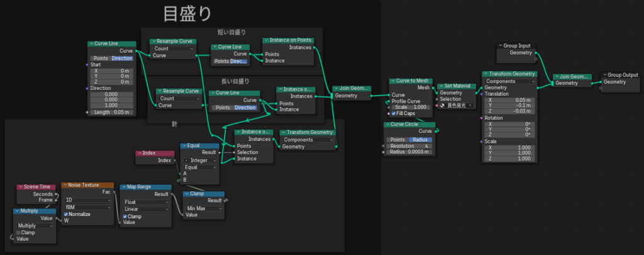Open the fBM noise type dropdown
This screenshot has width=644, height=255.
point(87,207)
